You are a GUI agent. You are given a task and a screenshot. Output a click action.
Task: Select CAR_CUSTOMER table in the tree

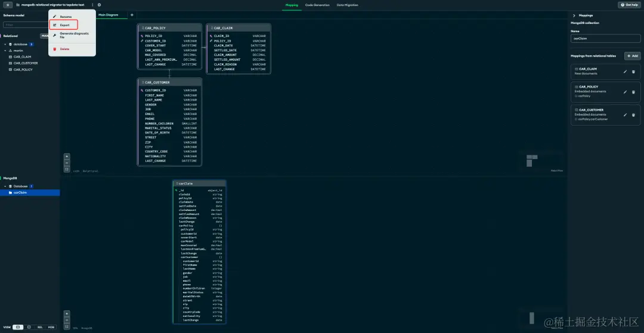point(26,63)
